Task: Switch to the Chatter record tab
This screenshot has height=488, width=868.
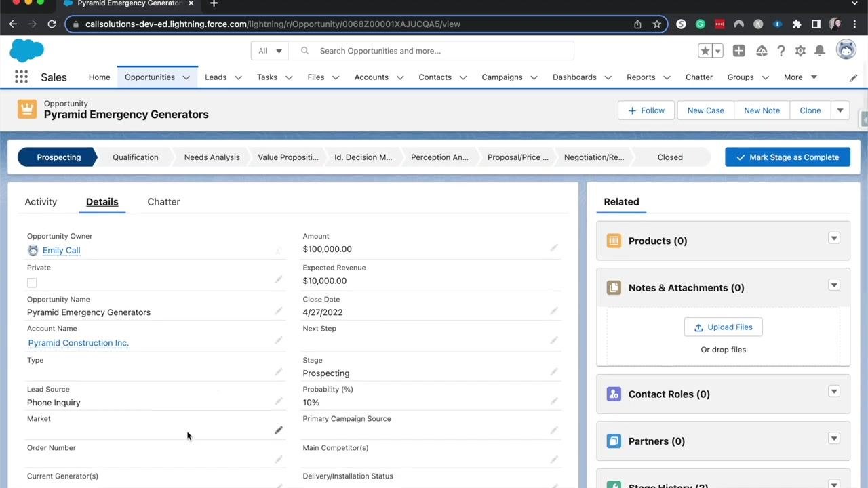Action: (163, 202)
